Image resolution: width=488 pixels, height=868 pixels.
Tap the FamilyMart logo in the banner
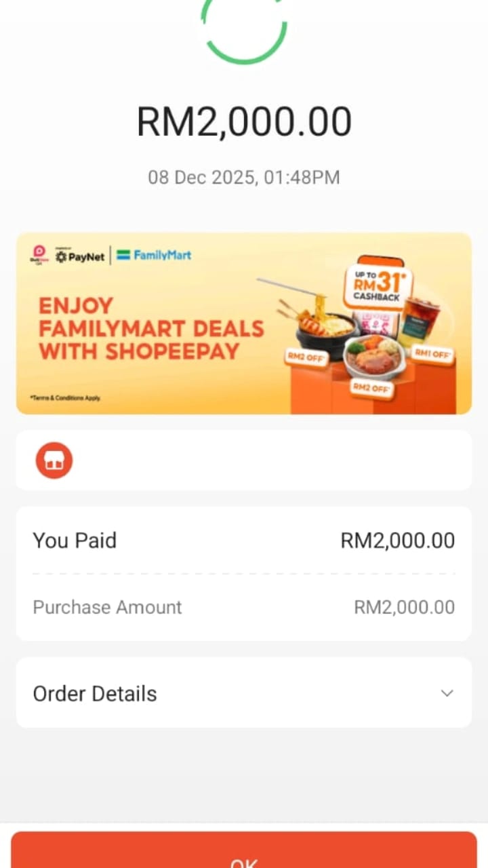tap(154, 256)
